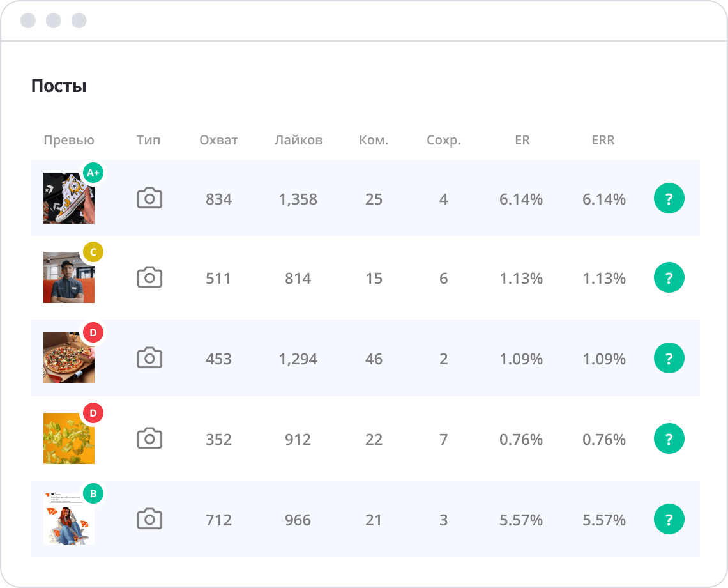Image resolution: width=728 pixels, height=588 pixels.
Task: Click the camera icon beside the 712 reach value
Action: [x=149, y=520]
